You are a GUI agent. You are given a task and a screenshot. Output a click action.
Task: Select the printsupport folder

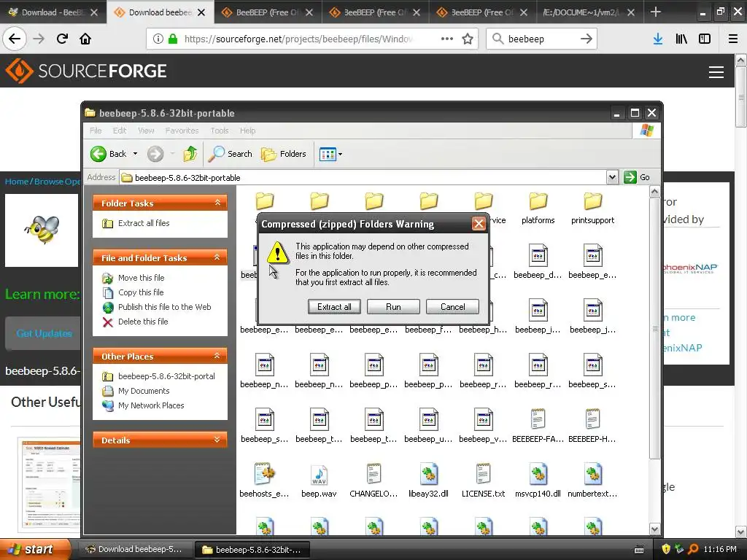pos(592,208)
